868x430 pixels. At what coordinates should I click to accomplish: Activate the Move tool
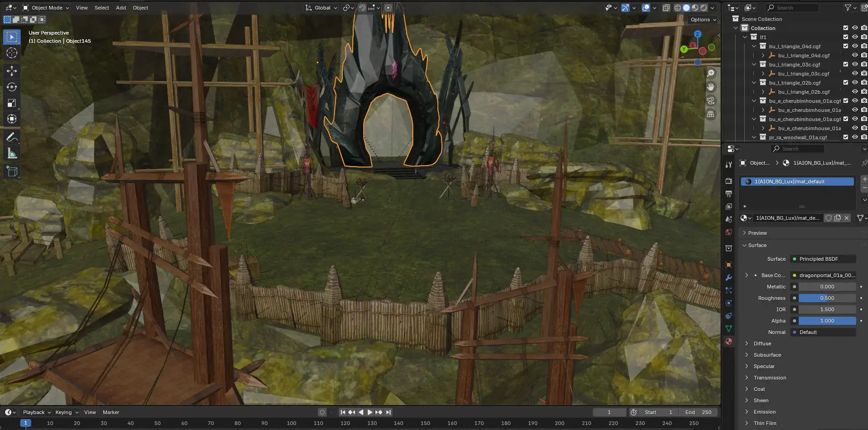[12, 71]
